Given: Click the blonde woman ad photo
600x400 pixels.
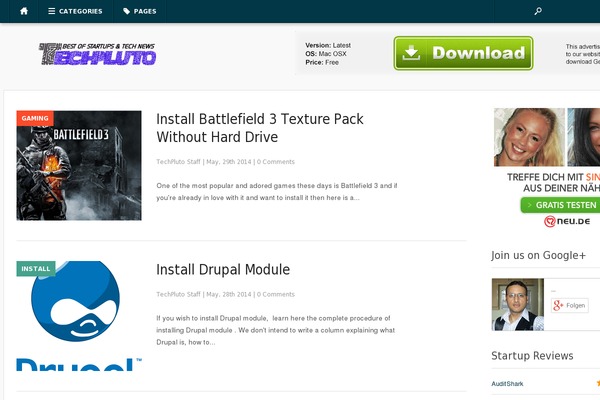Looking at the screenshot, I should (529, 137).
